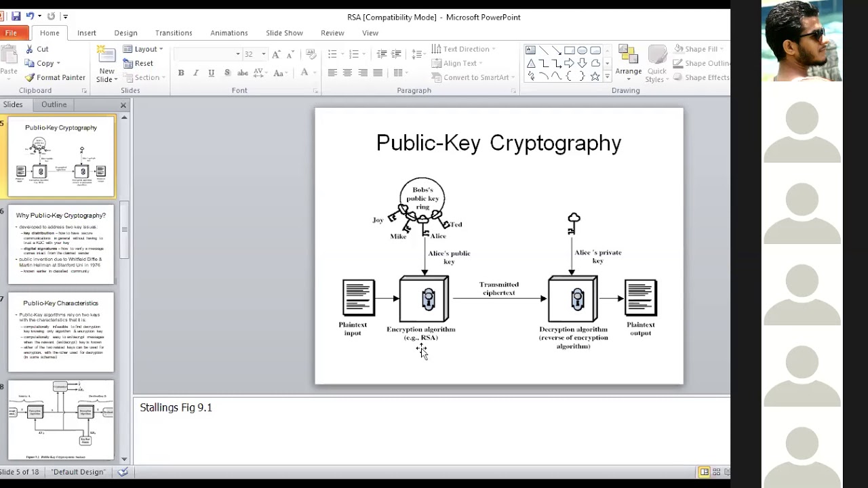This screenshot has width=868, height=488.
Task: Select Center text alignment
Action: point(347,73)
